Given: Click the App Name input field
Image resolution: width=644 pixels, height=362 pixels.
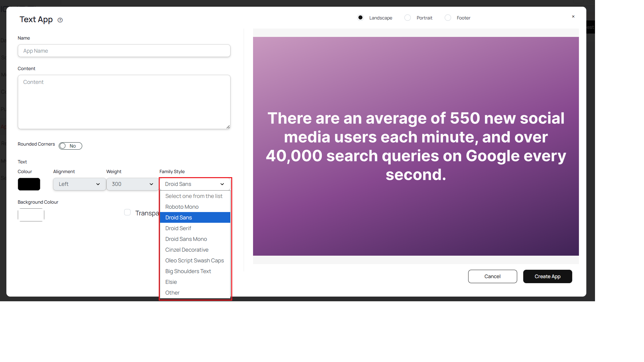Looking at the screenshot, I should click(124, 51).
